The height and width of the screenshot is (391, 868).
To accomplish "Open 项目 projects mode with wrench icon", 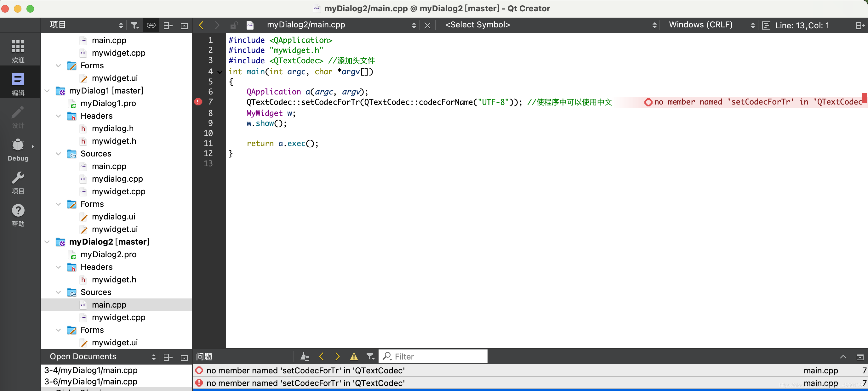I will 18,182.
